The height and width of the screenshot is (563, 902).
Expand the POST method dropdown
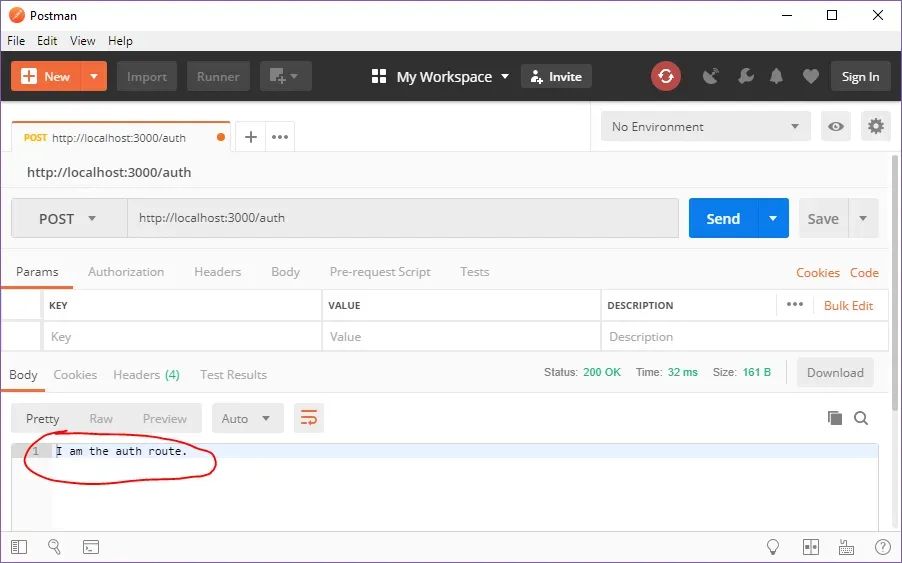[68, 219]
